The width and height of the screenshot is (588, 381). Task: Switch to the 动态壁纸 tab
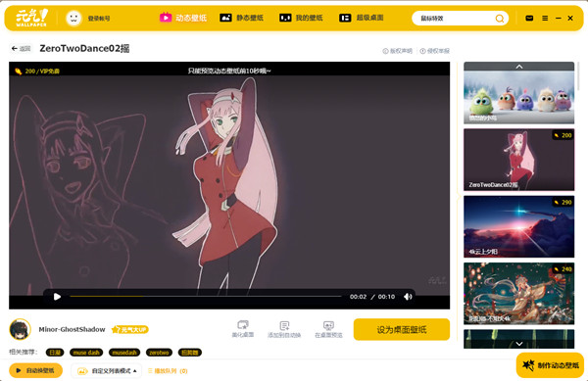(x=183, y=18)
